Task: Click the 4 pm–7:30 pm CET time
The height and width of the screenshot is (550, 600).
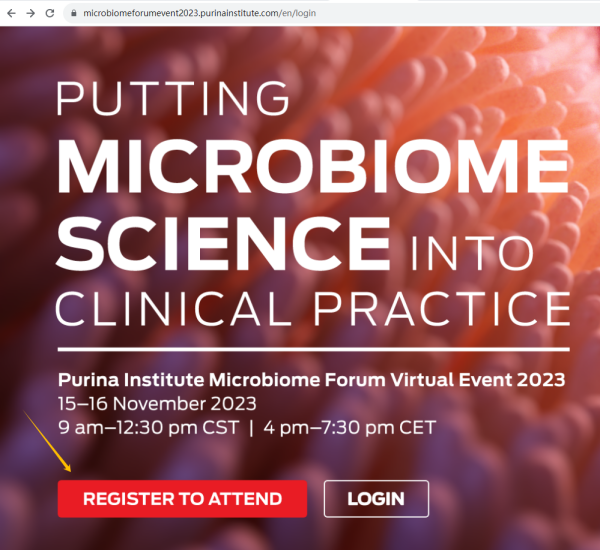Action: (350, 427)
